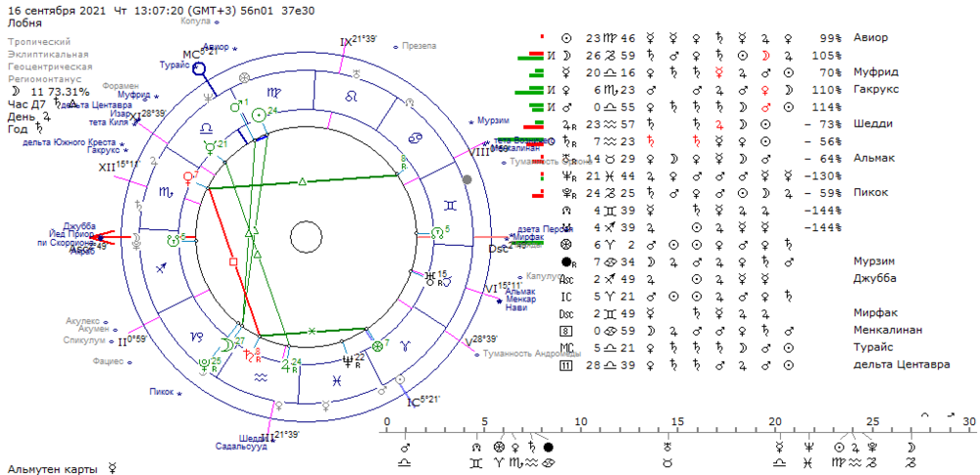Click the green strength bar in the Venus row

coord(529,91)
